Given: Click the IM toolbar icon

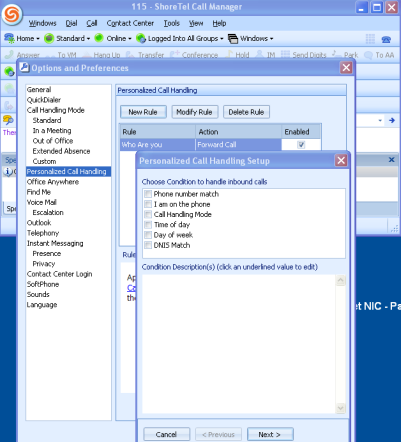Looking at the screenshot, I should coord(259,54).
